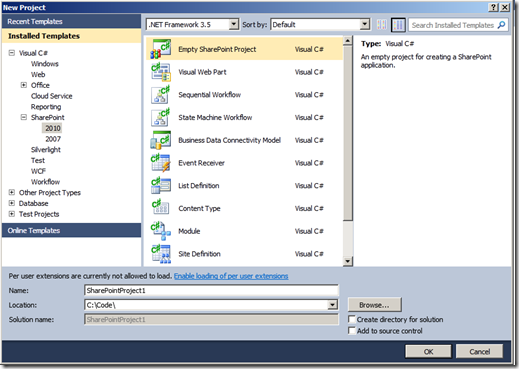519x369 pixels.
Task: Click the 'Event Receiver' template name
Action: pyautogui.click(x=201, y=163)
